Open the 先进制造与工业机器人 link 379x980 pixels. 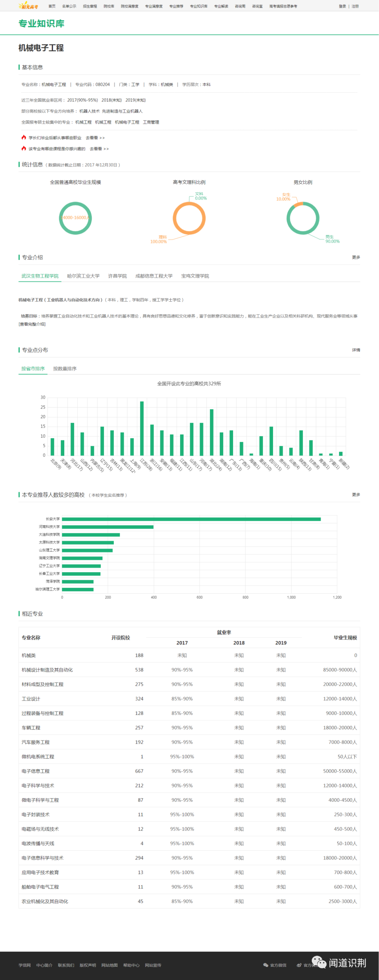[x=122, y=111]
